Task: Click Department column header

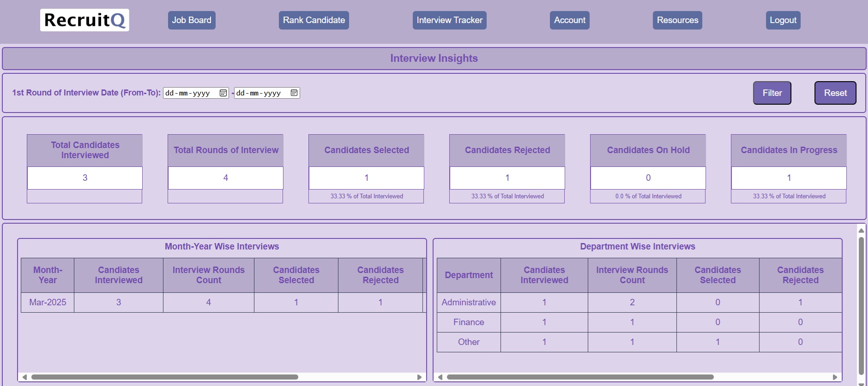Action: coord(469,275)
